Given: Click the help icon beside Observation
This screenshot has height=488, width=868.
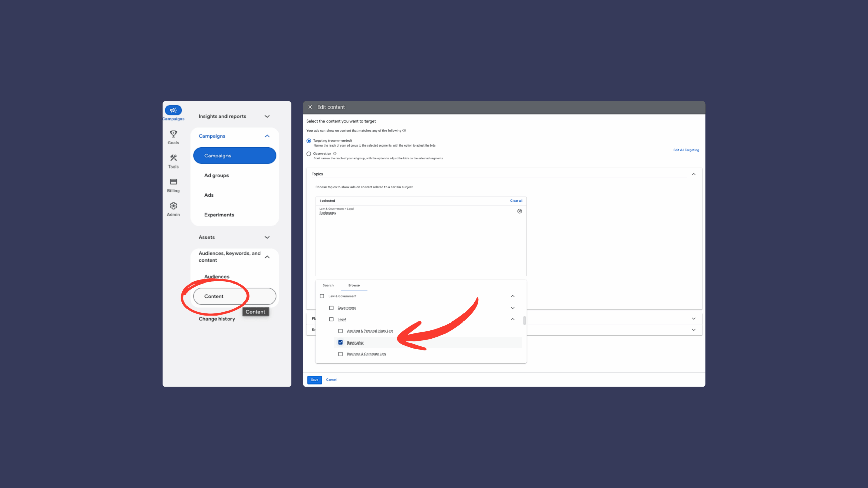Looking at the screenshot, I should (335, 154).
